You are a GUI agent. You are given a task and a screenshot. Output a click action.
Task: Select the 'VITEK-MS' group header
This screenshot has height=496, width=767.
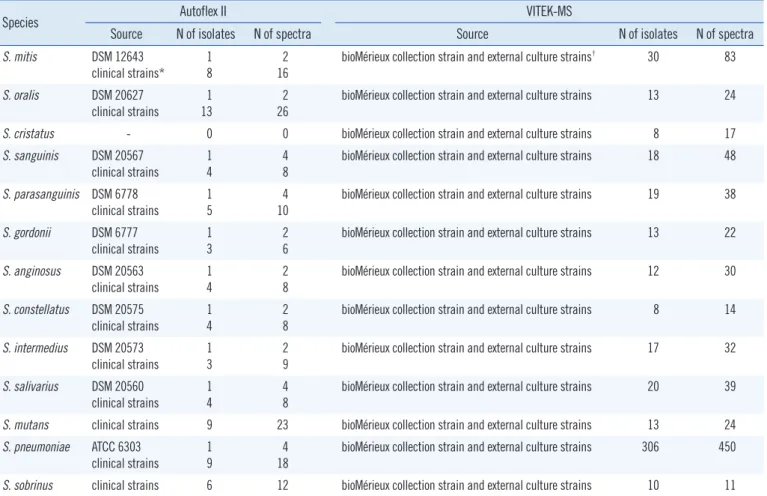(549, 11)
